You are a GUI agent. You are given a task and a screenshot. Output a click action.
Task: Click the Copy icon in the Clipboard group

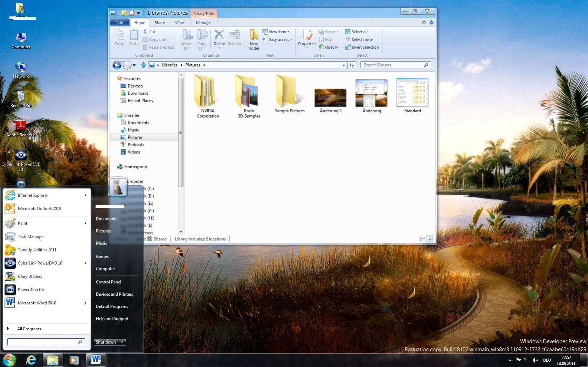pyautogui.click(x=119, y=37)
